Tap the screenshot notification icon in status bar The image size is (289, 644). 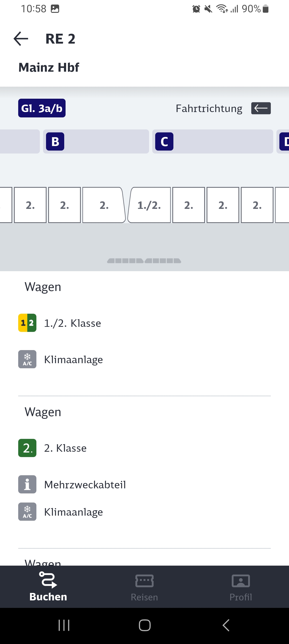click(55, 9)
